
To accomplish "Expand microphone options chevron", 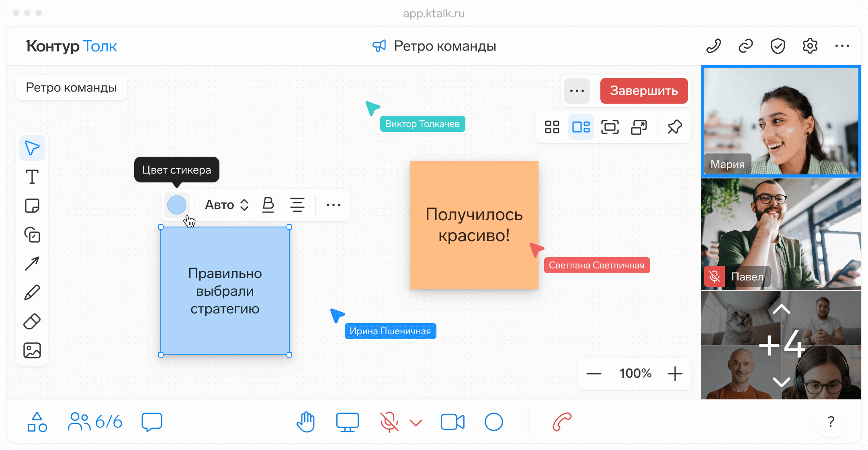I will pos(416,423).
